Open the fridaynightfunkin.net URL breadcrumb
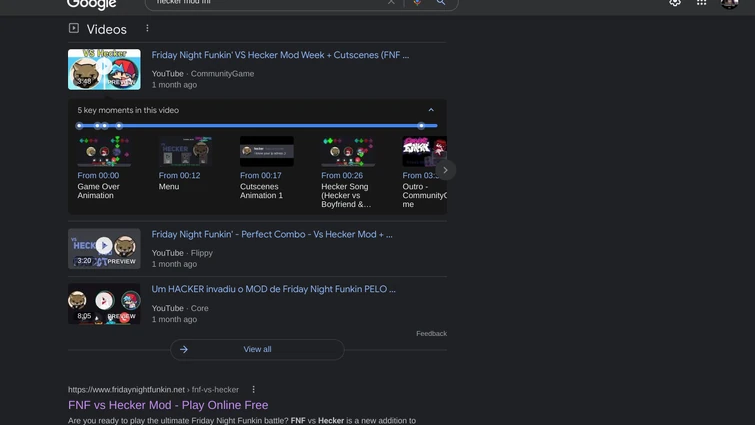The image size is (755, 425). (x=153, y=389)
